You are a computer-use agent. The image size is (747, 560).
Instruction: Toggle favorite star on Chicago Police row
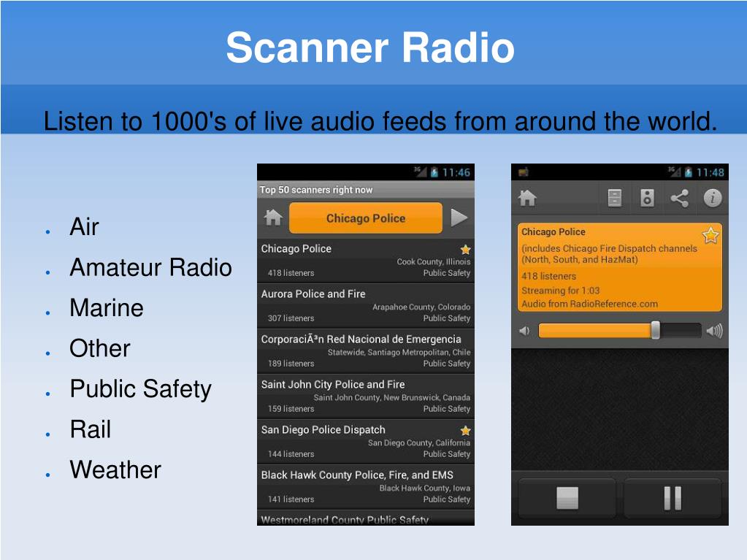tap(465, 249)
